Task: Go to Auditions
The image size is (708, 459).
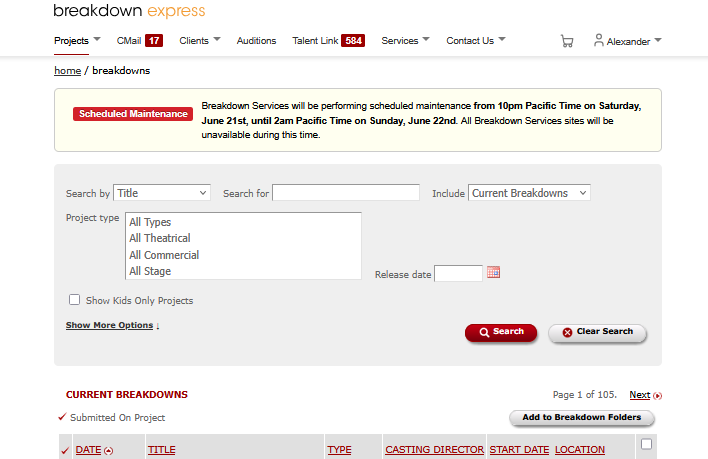Action: 256,41
